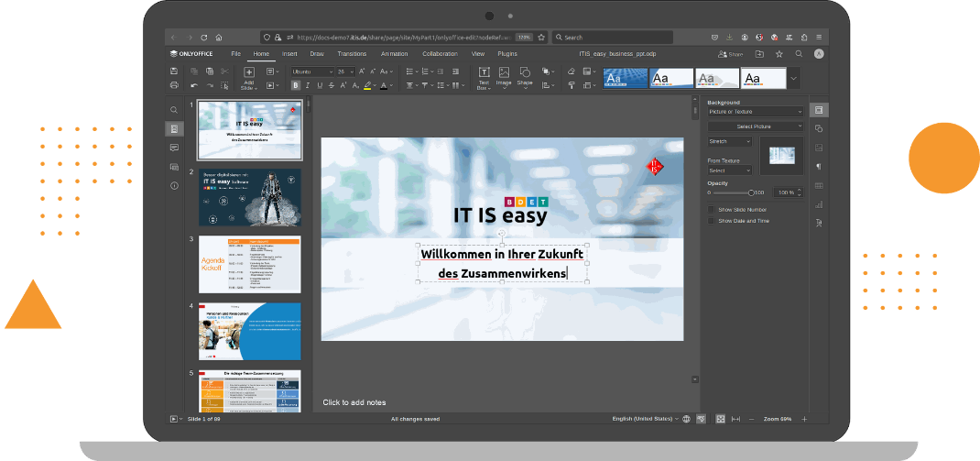Viewport: 980px width, 461px height.
Task: Open the Shape insert tool
Action: click(525, 73)
